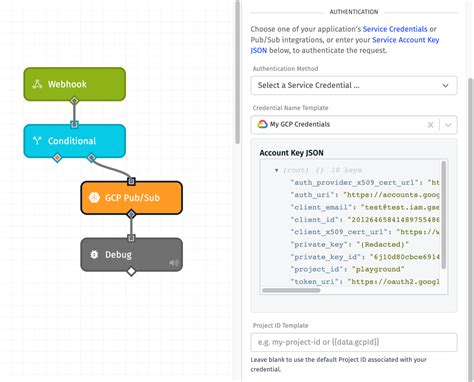Click the Debug node white output connector
This screenshot has height=382, width=474.
click(x=131, y=271)
